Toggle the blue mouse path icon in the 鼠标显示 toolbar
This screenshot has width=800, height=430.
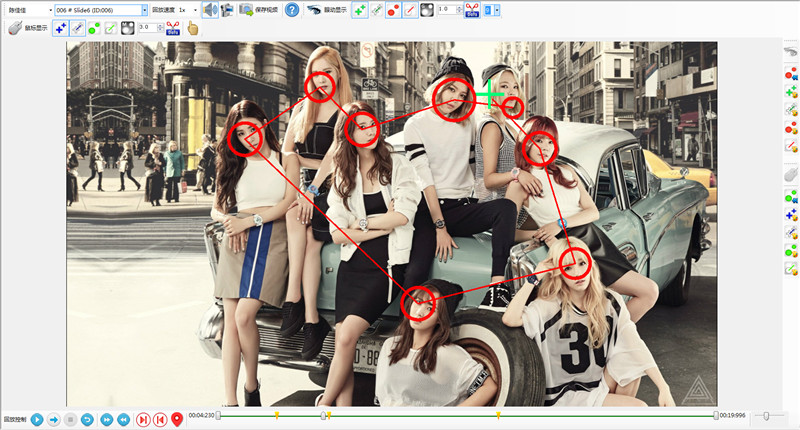[x=77, y=28]
